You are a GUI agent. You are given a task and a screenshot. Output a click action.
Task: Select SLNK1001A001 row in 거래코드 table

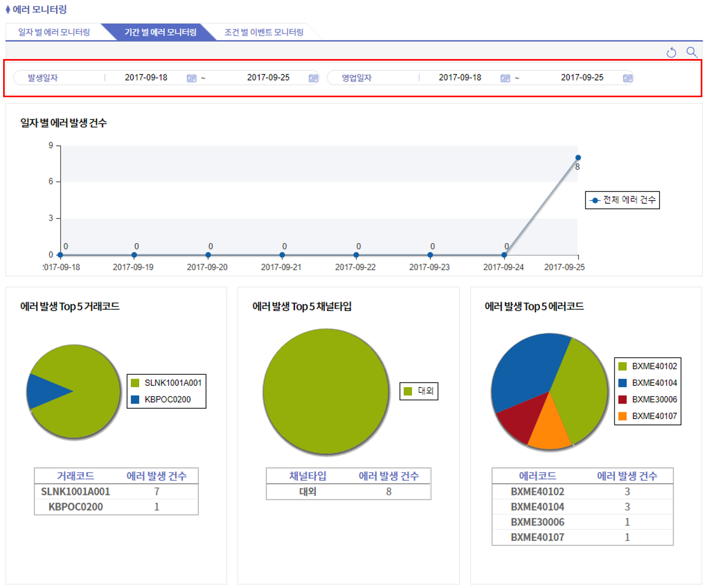point(116,491)
